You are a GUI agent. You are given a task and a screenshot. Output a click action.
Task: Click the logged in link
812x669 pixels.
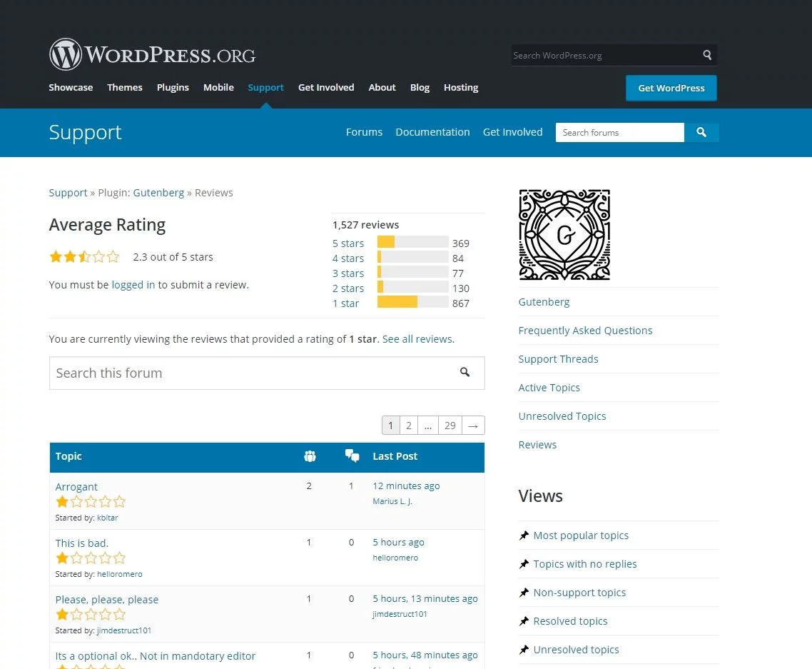coord(133,284)
